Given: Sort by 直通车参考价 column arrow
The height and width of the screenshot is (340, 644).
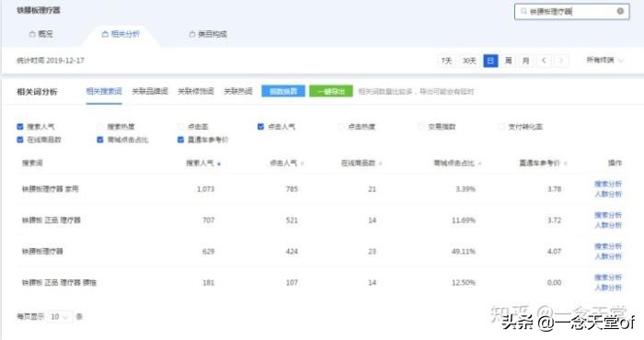Looking at the screenshot, I should [x=566, y=164].
